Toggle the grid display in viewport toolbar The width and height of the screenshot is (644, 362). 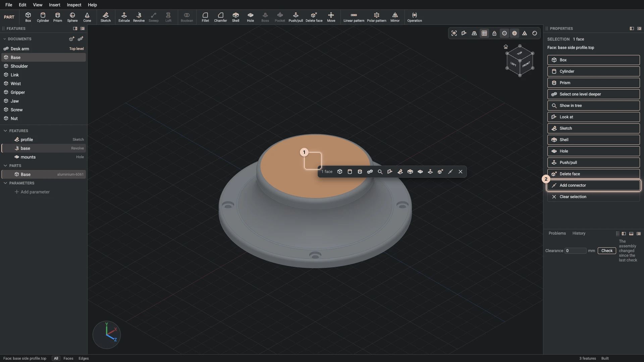[x=484, y=33]
